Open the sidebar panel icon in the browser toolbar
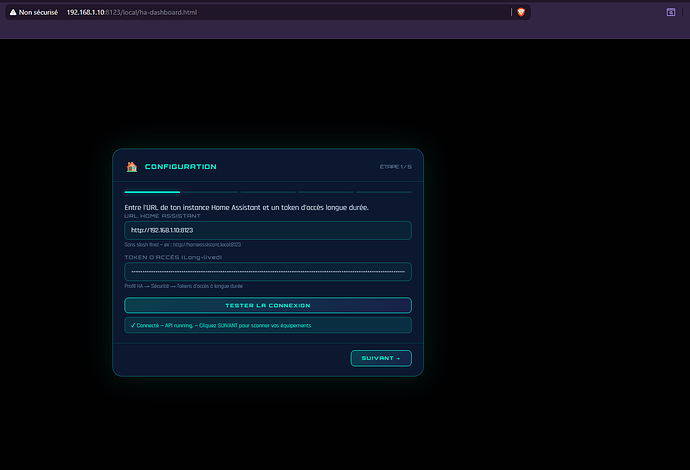 point(671,12)
